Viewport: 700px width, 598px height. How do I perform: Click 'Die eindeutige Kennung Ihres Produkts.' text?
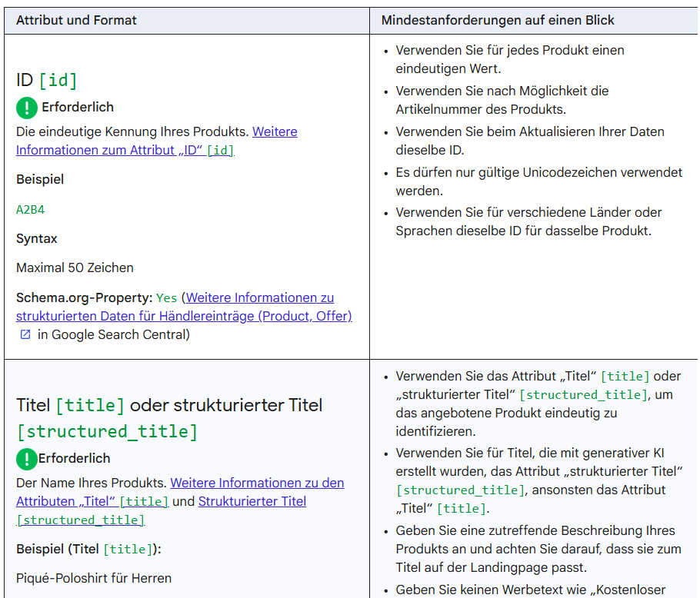(132, 131)
